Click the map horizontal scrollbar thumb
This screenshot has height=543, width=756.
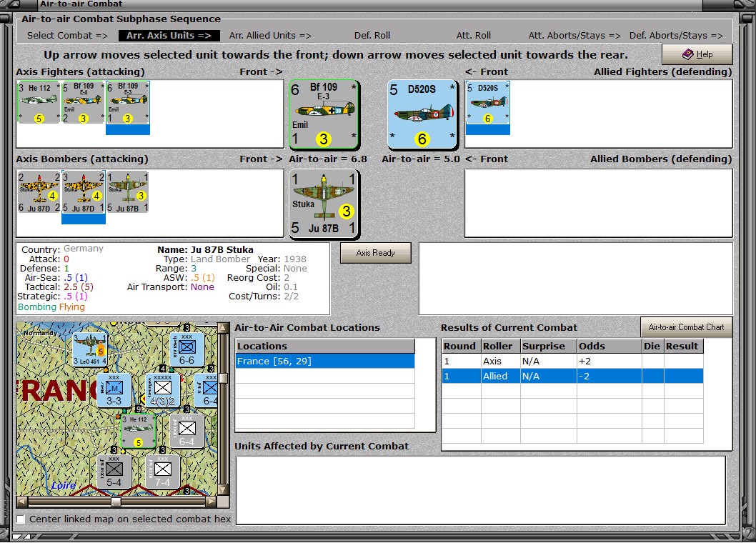(116, 502)
